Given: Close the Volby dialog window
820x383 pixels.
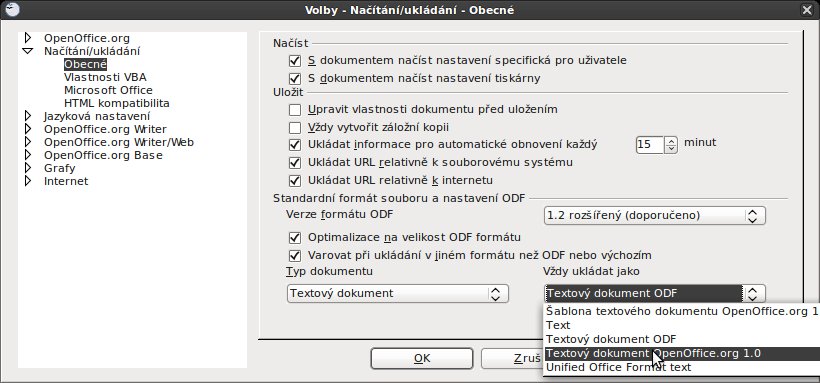Looking at the screenshot, I should click(x=807, y=10).
